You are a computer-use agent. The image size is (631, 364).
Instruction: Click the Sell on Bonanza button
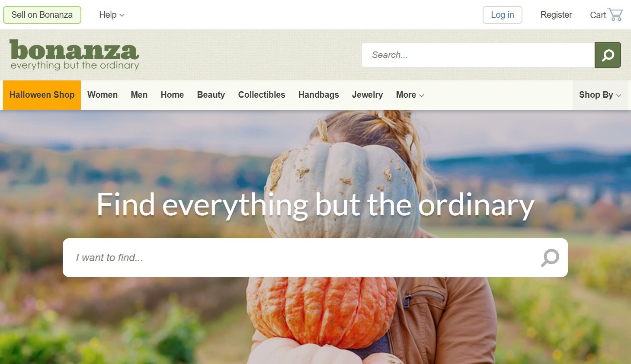[42, 15]
